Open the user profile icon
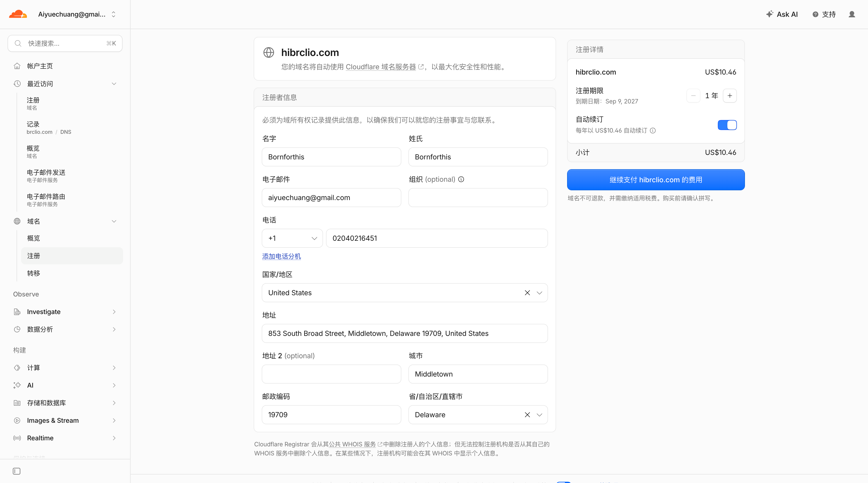 point(851,14)
